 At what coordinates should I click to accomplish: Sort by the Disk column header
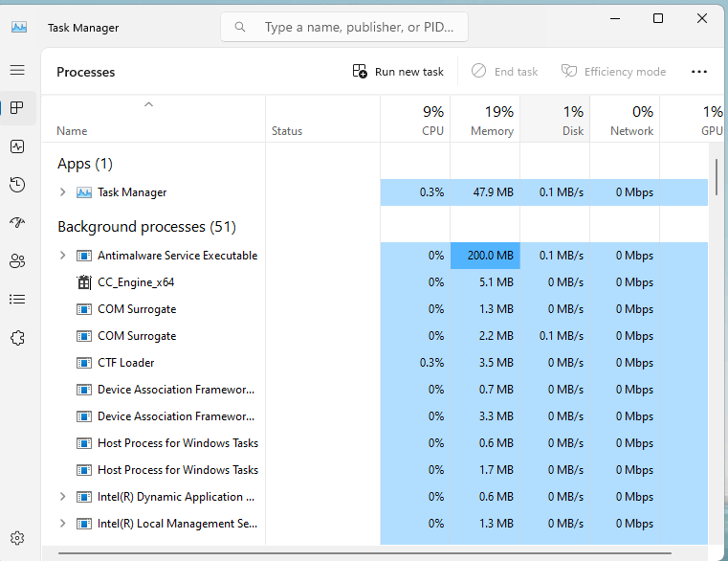point(555,120)
